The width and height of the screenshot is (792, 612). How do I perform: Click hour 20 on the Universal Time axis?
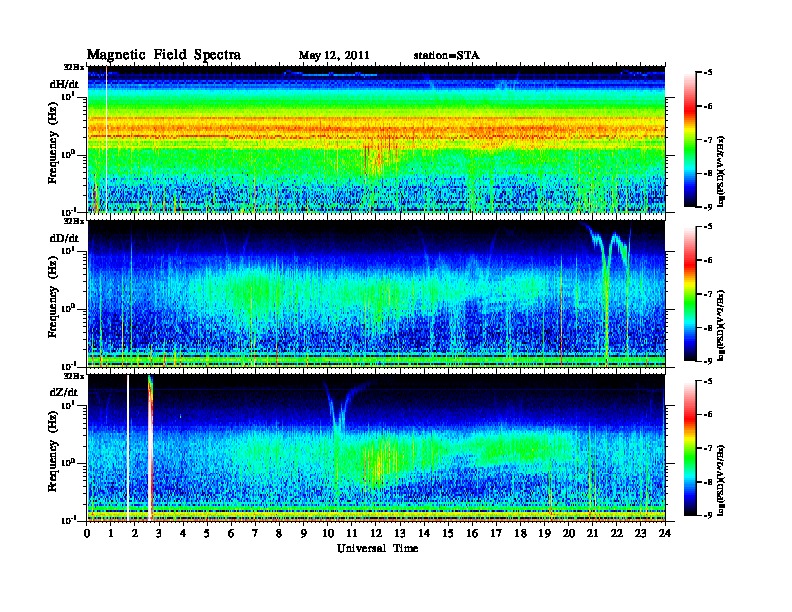tap(568, 534)
